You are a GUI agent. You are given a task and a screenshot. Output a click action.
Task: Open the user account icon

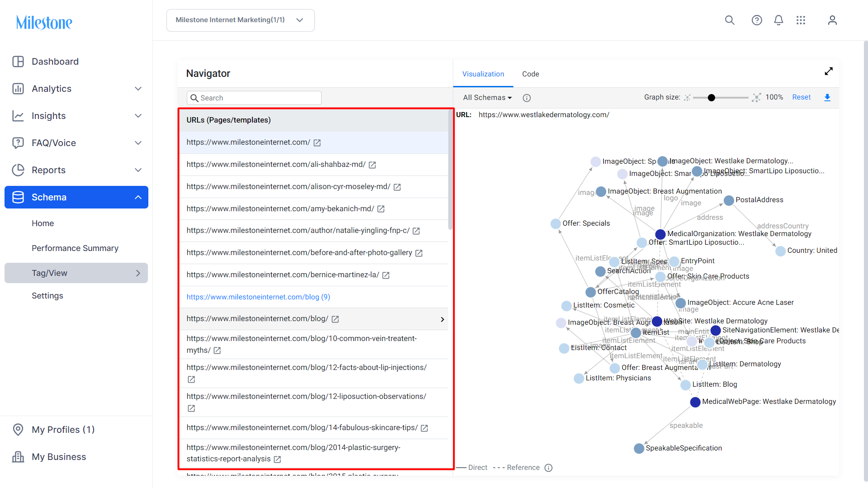tap(832, 20)
